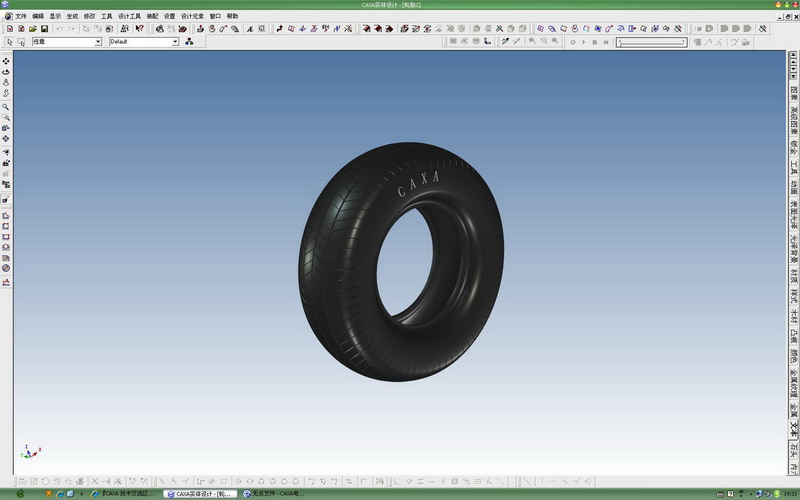Open the 帮助 (Help) menu

232,16
